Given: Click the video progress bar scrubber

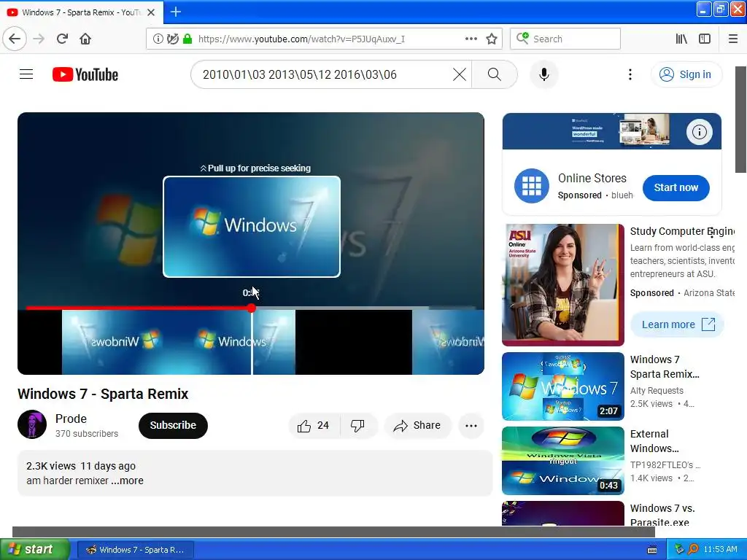Looking at the screenshot, I should pos(251,308).
